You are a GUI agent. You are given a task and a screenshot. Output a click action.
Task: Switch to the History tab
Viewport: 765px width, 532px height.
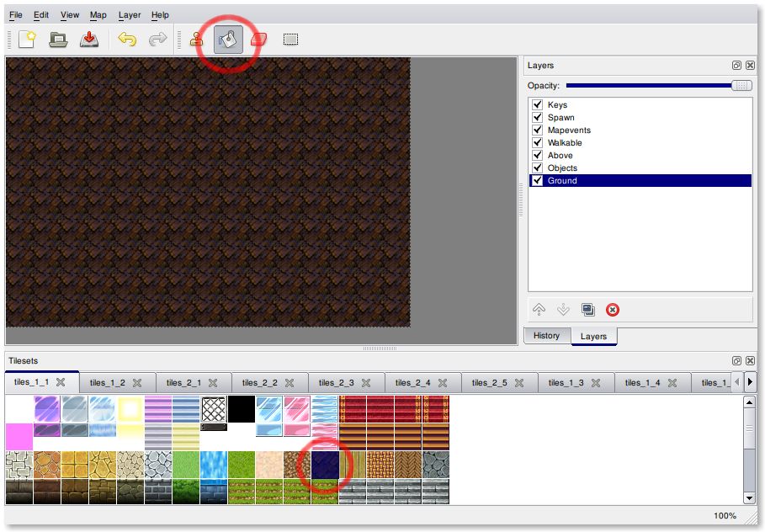coord(546,336)
